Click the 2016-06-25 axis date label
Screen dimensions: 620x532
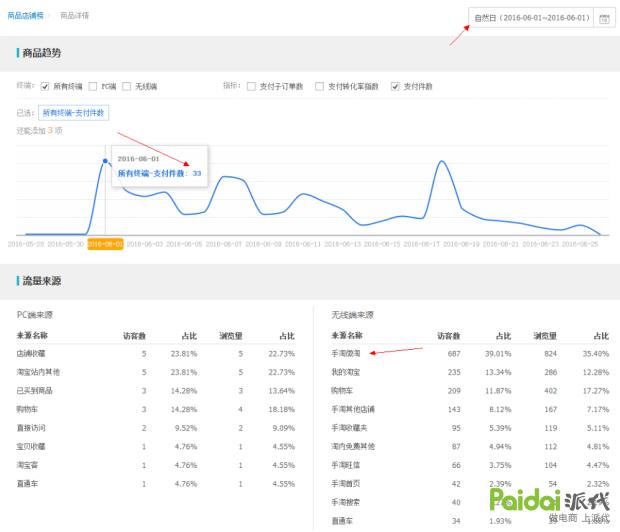pyautogui.click(x=580, y=244)
